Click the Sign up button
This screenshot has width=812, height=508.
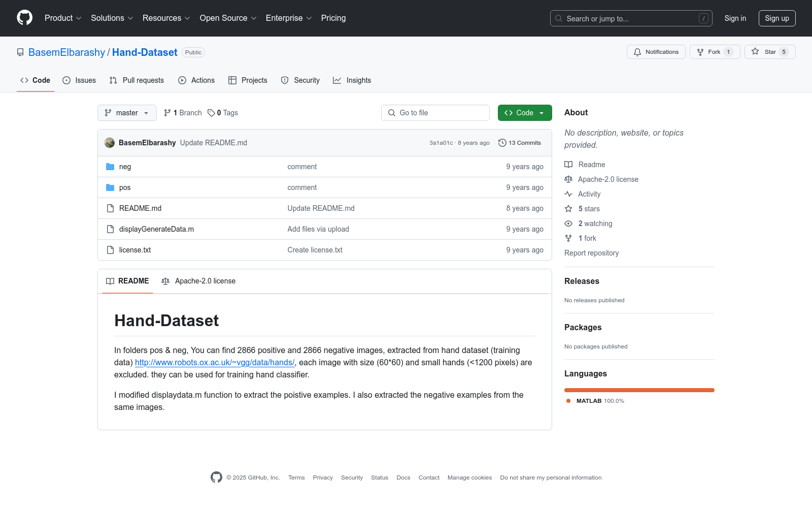pos(777,18)
